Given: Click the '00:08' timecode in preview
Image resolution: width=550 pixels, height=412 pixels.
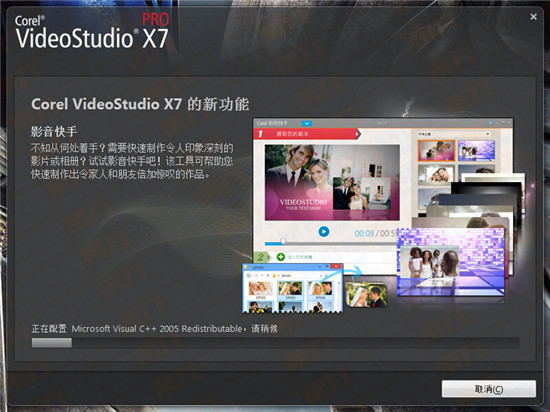Looking at the screenshot, I should [364, 234].
